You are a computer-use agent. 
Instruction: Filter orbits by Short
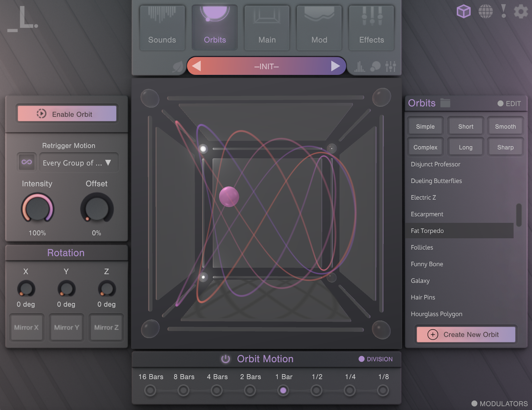465,126
